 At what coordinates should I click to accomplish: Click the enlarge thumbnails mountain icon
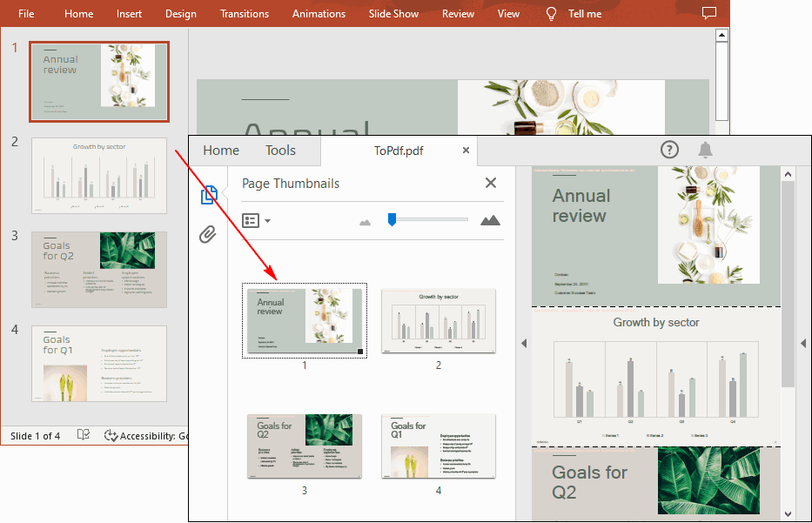(x=490, y=220)
